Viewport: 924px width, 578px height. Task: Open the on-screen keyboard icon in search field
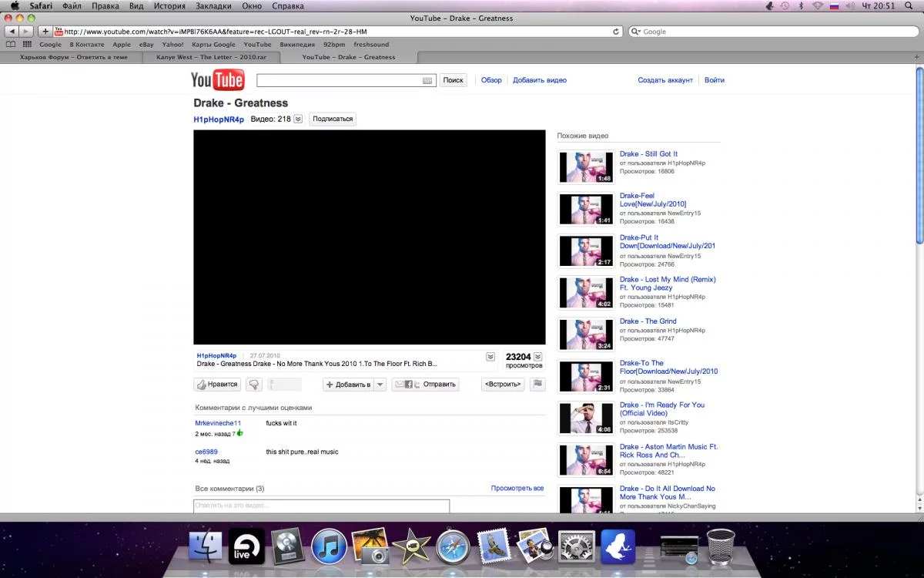point(427,80)
